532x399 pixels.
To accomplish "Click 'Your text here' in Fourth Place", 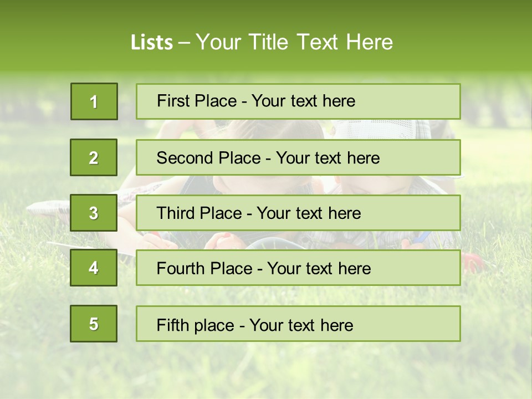I will coord(319,268).
